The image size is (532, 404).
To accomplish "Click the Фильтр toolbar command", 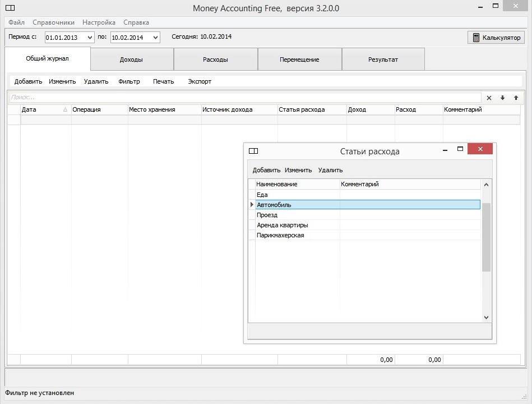I will (129, 81).
